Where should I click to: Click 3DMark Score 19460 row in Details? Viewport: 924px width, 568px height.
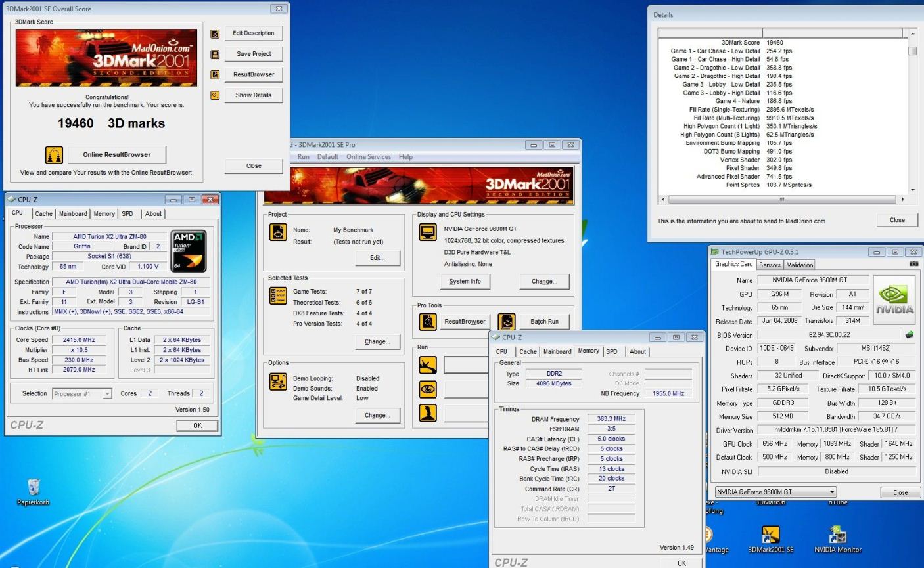point(782,43)
